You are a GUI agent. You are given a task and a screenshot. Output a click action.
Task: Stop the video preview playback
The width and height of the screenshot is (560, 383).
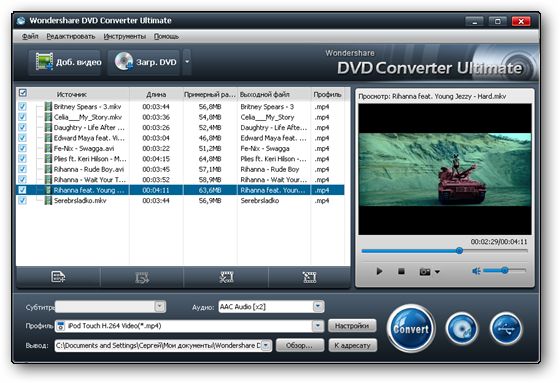(401, 272)
